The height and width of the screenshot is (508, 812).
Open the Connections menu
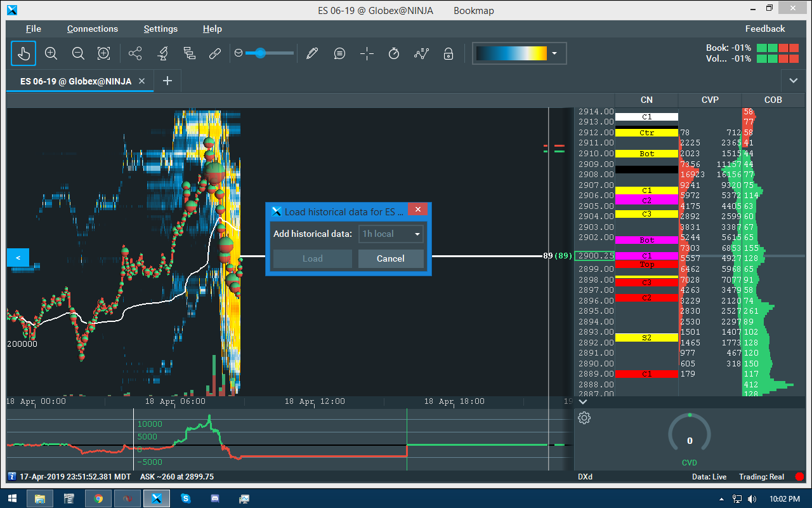(93, 29)
